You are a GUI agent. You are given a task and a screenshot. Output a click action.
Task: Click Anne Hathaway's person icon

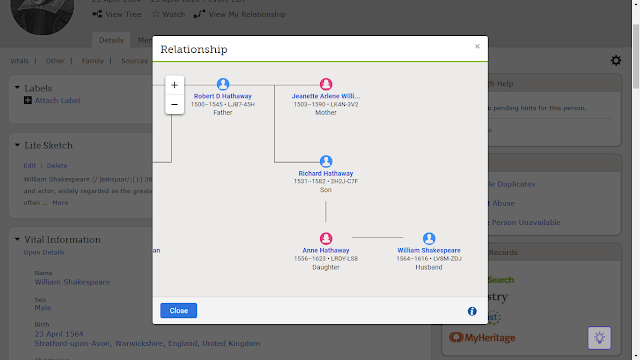pyautogui.click(x=326, y=238)
